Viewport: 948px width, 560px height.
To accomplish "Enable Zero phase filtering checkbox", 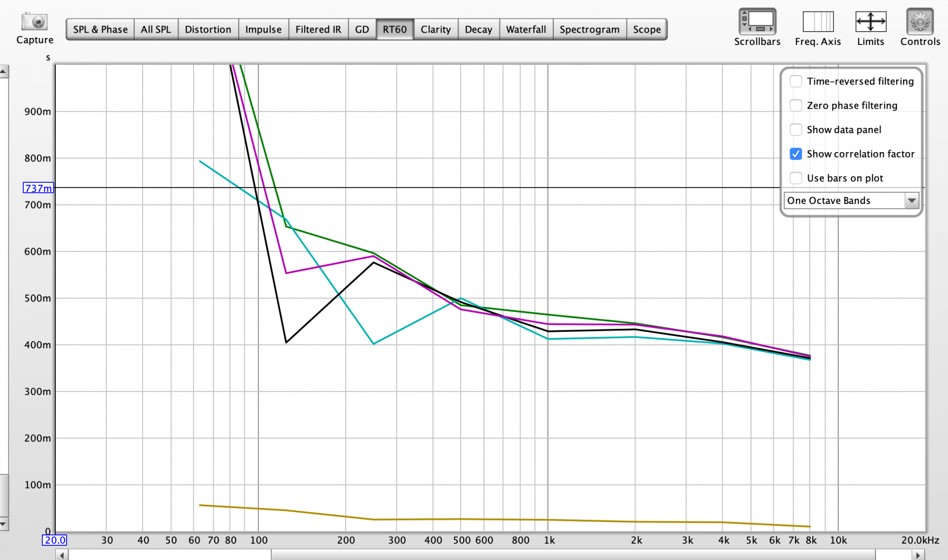I will (x=795, y=106).
